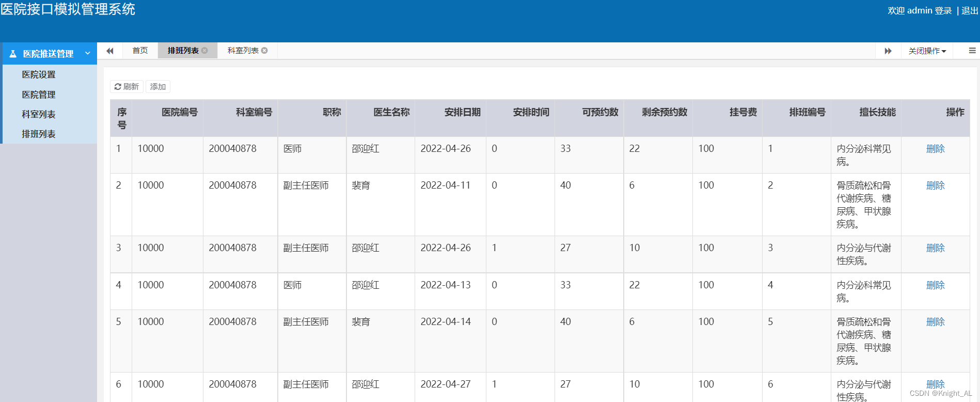980x402 pixels.
Task: Click the 欢迎 admin 登录 text
Action: point(920,10)
